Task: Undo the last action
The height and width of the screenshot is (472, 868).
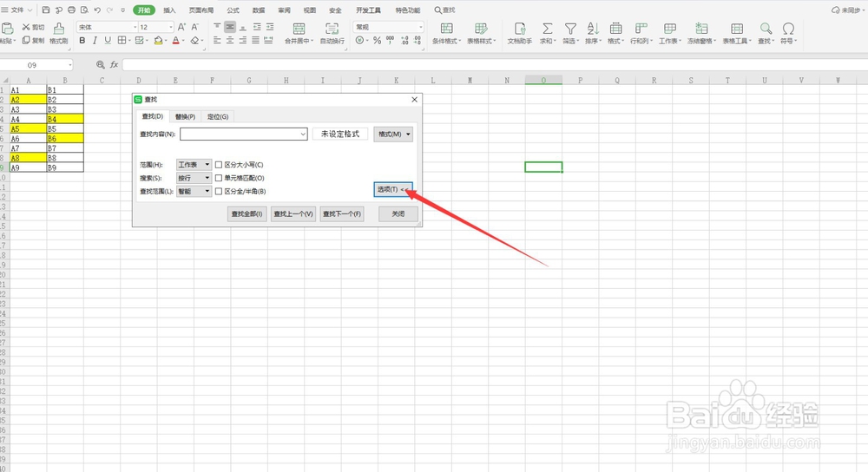Action: [97, 10]
